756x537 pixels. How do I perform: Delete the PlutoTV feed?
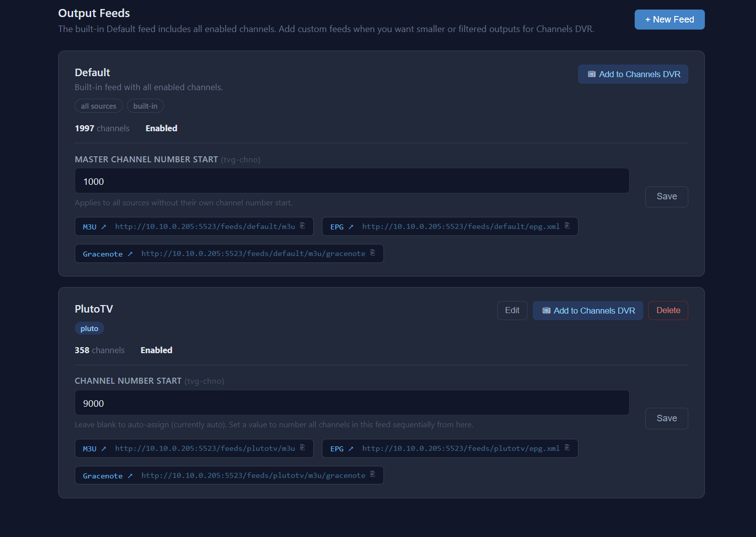(668, 311)
